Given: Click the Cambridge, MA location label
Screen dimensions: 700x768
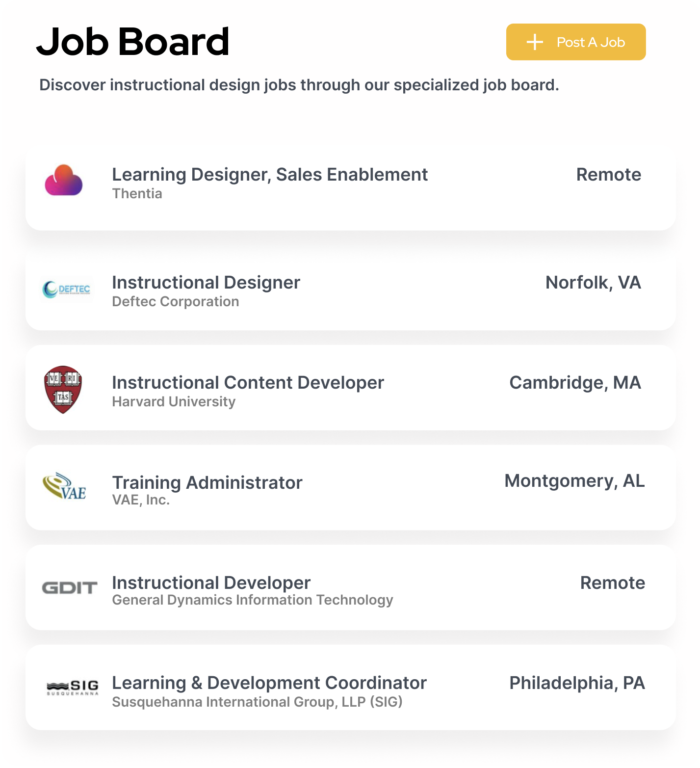Looking at the screenshot, I should click(x=576, y=383).
